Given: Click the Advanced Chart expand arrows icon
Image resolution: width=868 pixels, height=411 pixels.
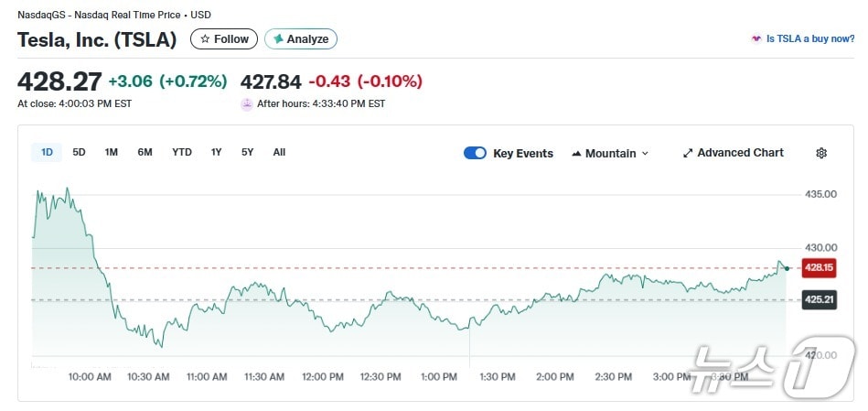Looking at the screenshot, I should pyautogui.click(x=688, y=153).
